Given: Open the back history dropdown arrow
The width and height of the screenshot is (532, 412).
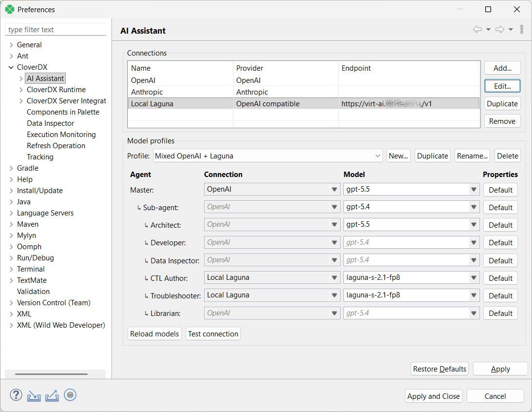Looking at the screenshot, I should pos(488,30).
